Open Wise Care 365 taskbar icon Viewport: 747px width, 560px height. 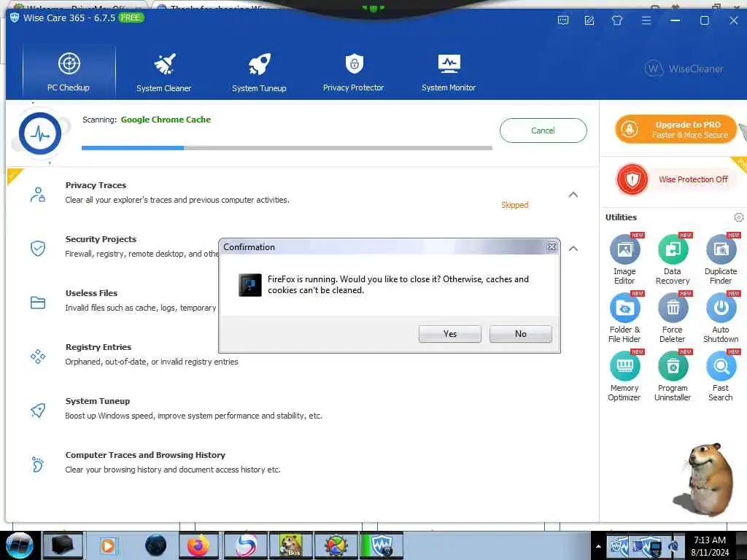coord(381,545)
